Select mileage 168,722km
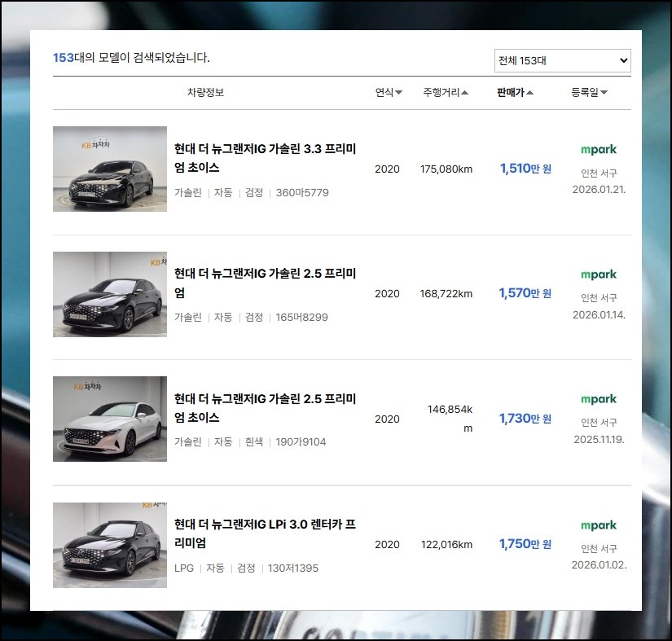Screen dimensions: 672x641 (446, 294)
